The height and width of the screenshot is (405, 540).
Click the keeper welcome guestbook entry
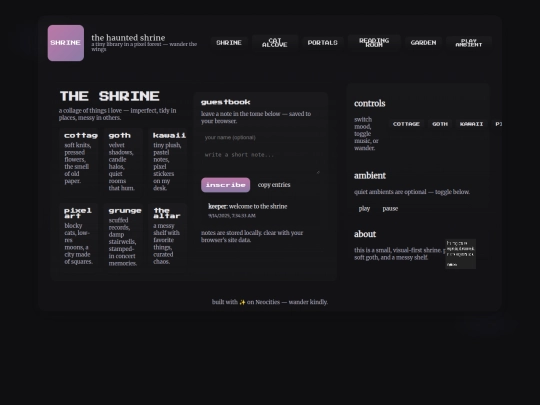pos(262,210)
